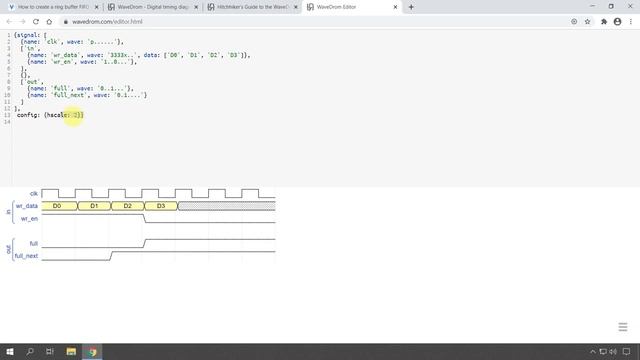Show hidden system tray icons
Screen dimensions: 640x360
click(x=593, y=351)
